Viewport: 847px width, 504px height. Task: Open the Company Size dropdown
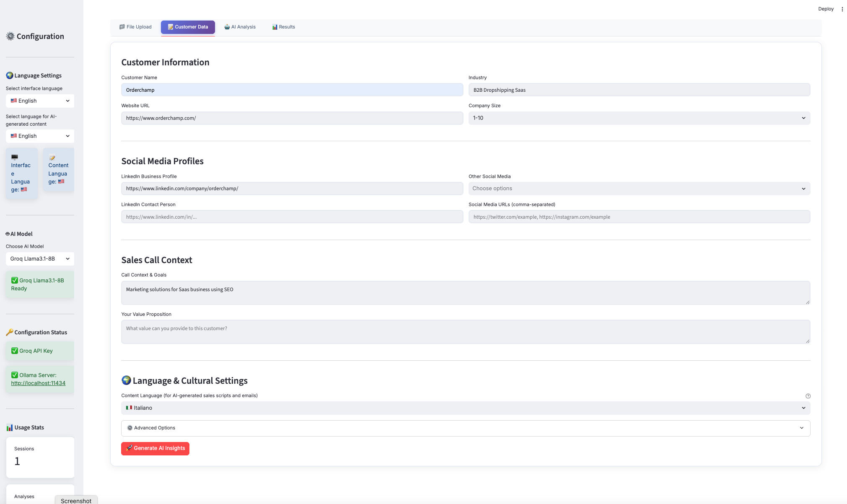639,118
